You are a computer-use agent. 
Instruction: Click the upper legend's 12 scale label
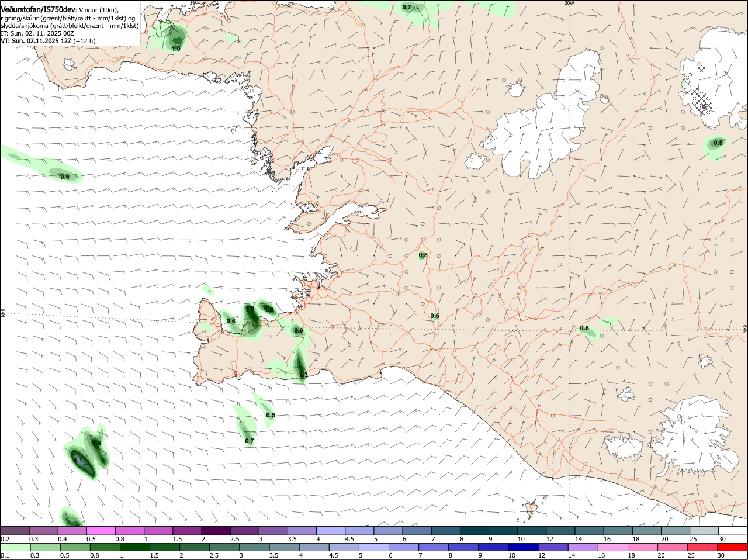[x=549, y=539]
